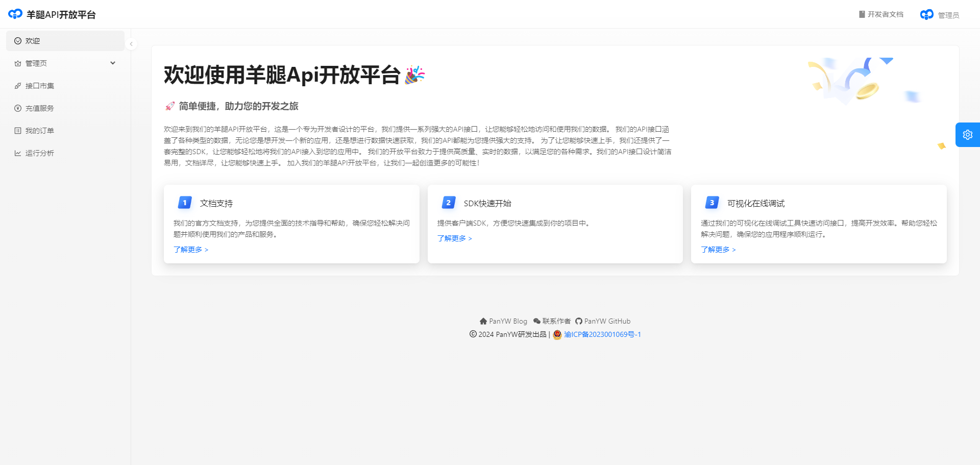Collapse the left sidebar panel
The width and height of the screenshot is (980, 465).
pos(131,44)
